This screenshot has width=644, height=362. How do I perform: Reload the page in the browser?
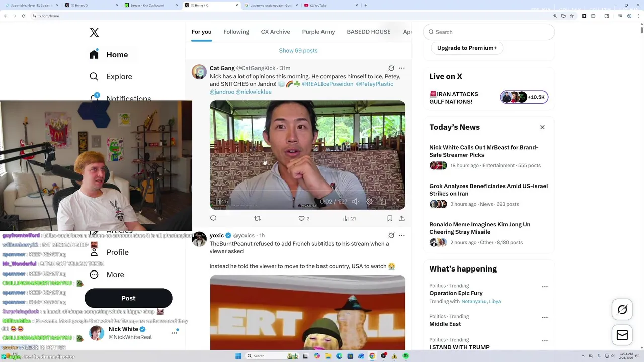pos(24,16)
